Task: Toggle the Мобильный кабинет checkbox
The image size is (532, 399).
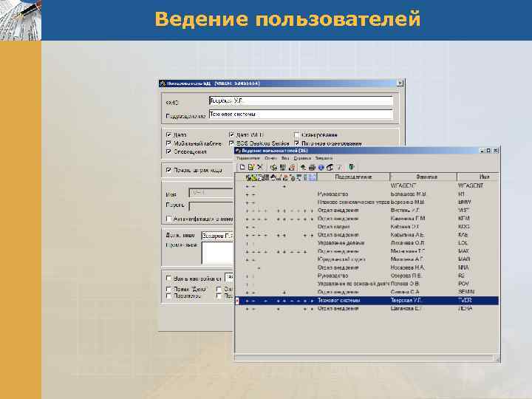Action: tap(168, 143)
